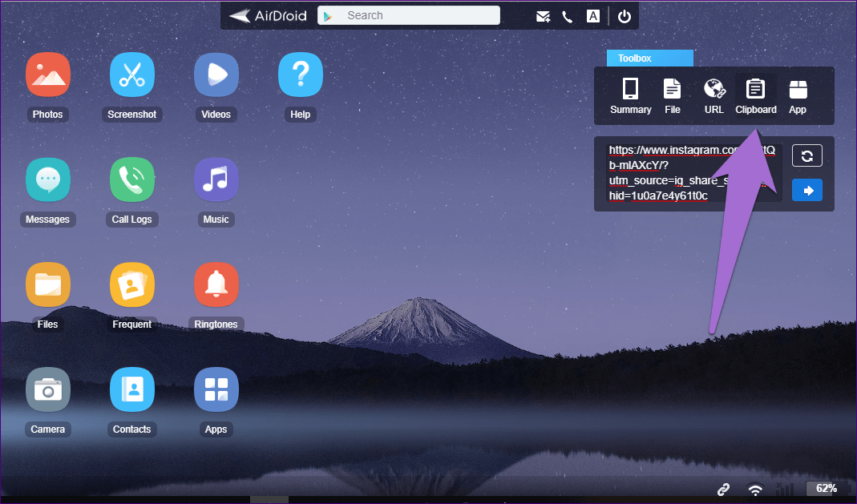Open the Photos app icon

point(47,75)
